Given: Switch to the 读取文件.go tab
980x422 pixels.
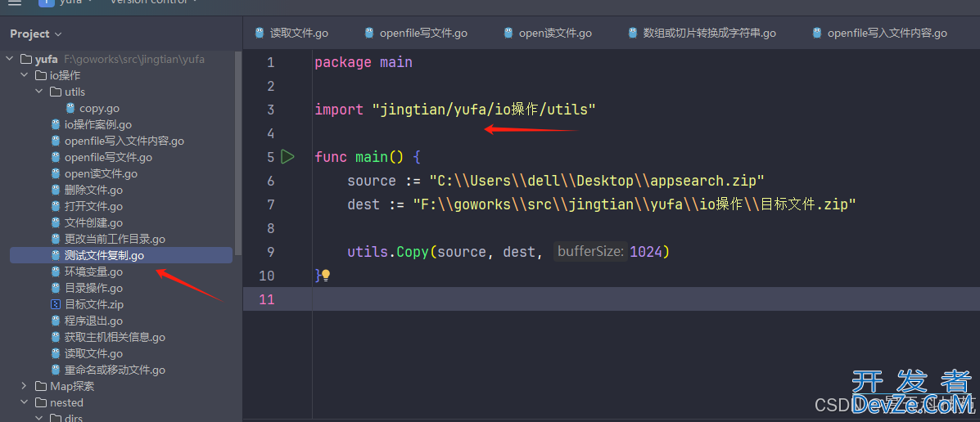Looking at the screenshot, I should (291, 33).
